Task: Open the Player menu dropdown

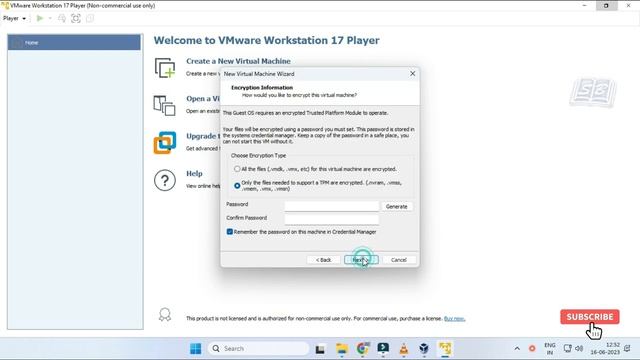Action: [14, 18]
